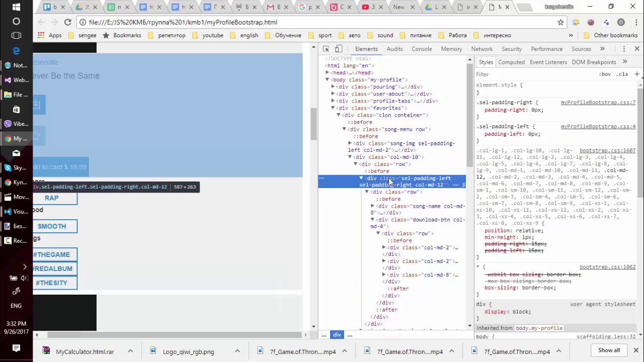Collapse the div class favorites node
644x362 pixels.
[333, 108]
